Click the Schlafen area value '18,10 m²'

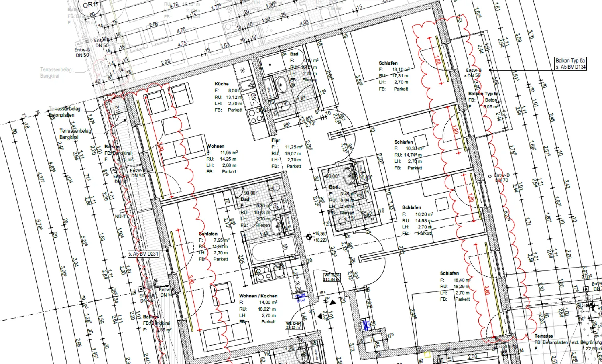coord(401,69)
